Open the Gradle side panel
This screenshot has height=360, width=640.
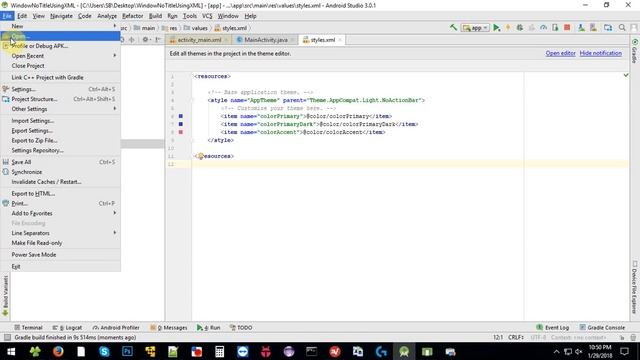coord(635,51)
